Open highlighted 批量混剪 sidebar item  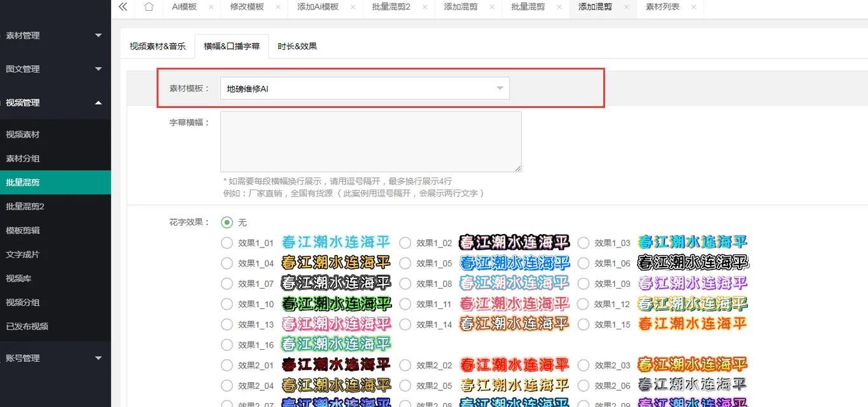coord(55,183)
